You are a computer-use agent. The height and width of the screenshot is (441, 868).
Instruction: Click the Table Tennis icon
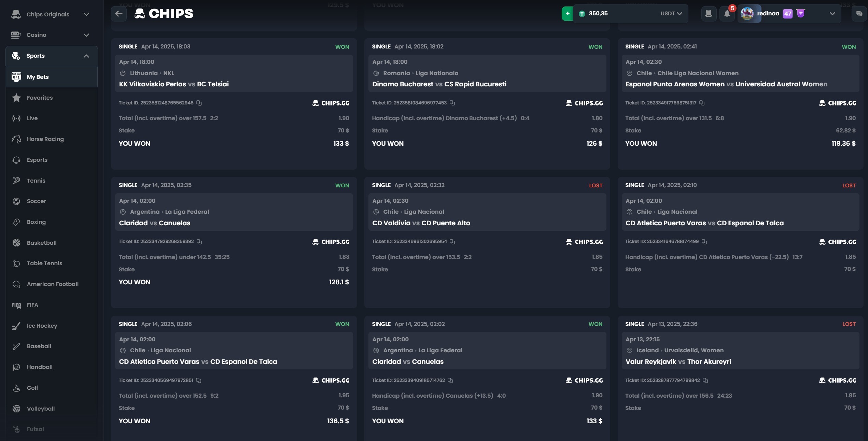tap(16, 264)
